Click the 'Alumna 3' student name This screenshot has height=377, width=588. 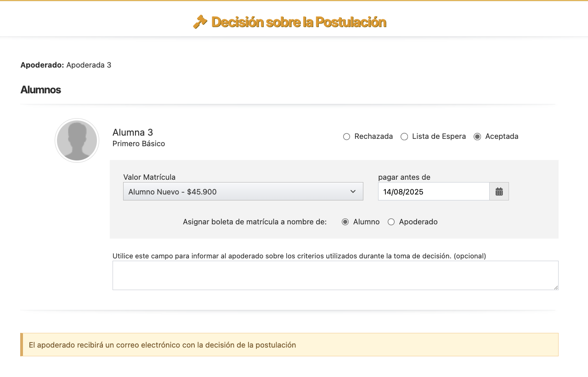pyautogui.click(x=133, y=132)
